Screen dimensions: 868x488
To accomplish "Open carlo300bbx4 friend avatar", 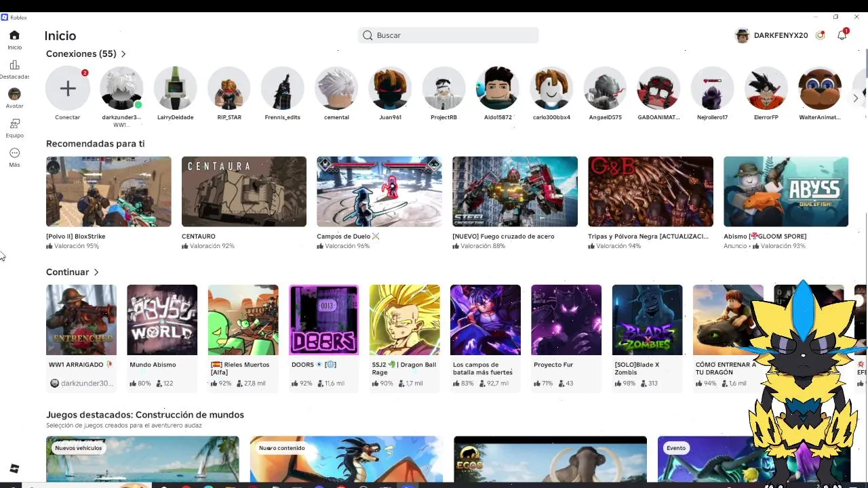I will coord(551,88).
